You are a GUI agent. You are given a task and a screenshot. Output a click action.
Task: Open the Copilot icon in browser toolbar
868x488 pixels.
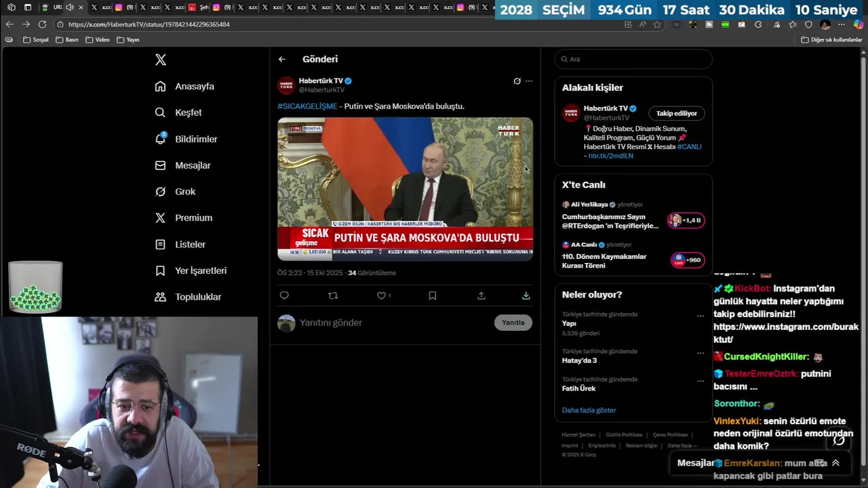click(859, 24)
